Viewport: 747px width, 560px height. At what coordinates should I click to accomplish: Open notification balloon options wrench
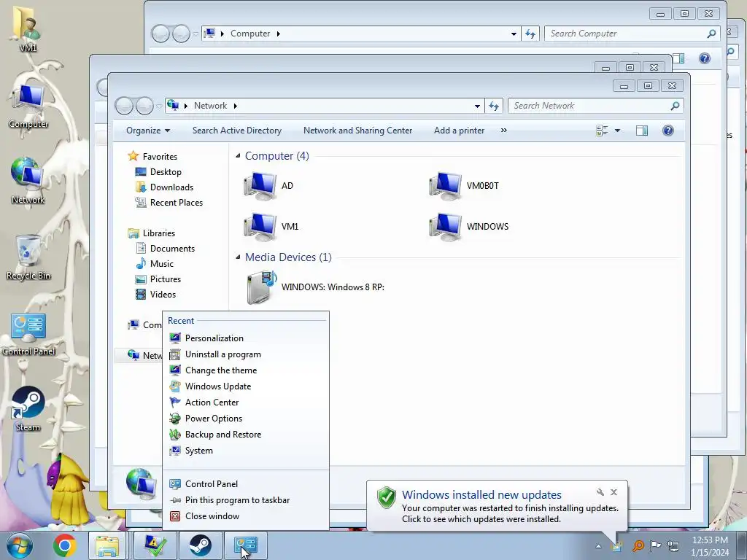[x=600, y=492]
